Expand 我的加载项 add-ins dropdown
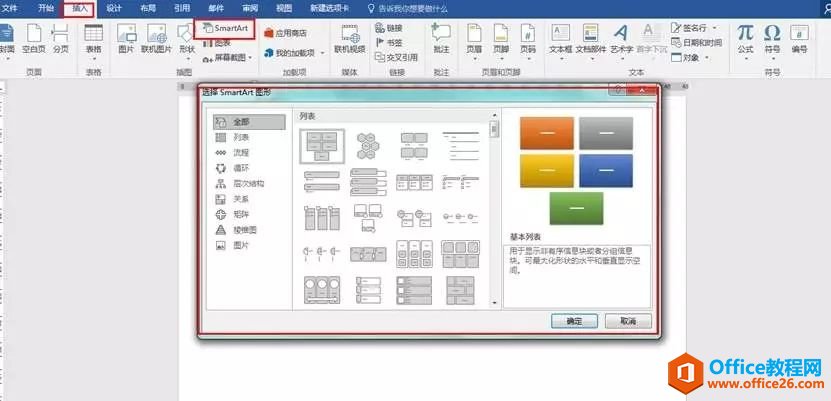 [322, 53]
